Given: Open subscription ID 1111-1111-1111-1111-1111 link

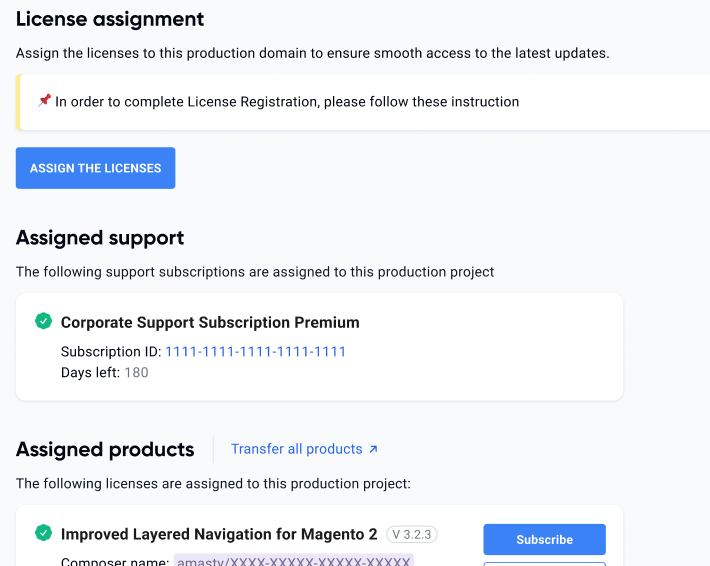Looking at the screenshot, I should (x=255, y=352).
